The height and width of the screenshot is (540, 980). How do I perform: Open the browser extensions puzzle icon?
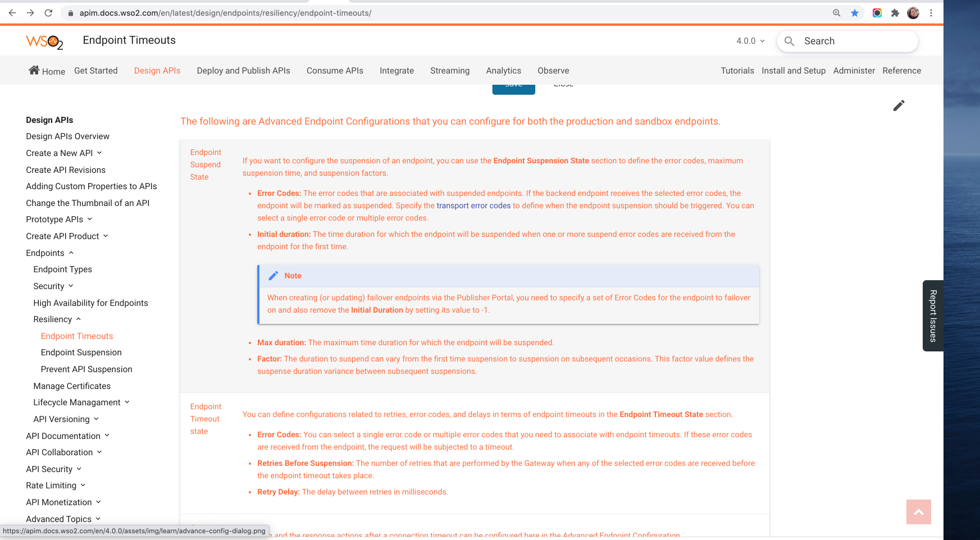pyautogui.click(x=895, y=12)
